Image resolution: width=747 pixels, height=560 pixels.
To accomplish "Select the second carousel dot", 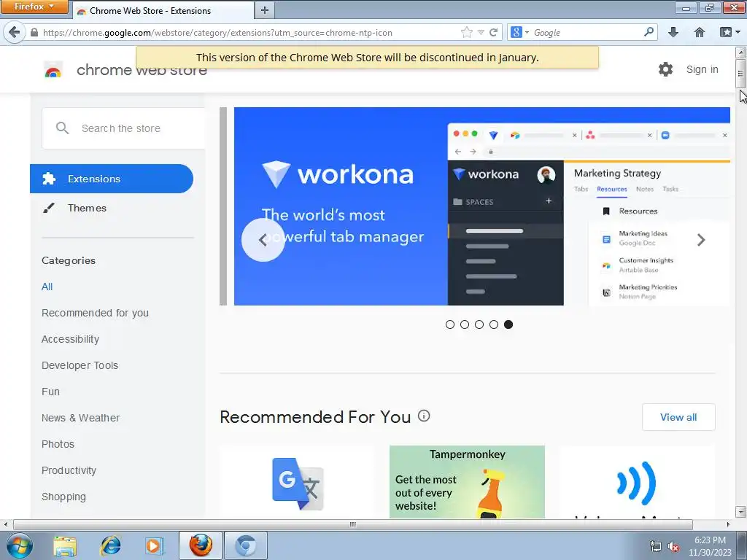I will tap(465, 324).
